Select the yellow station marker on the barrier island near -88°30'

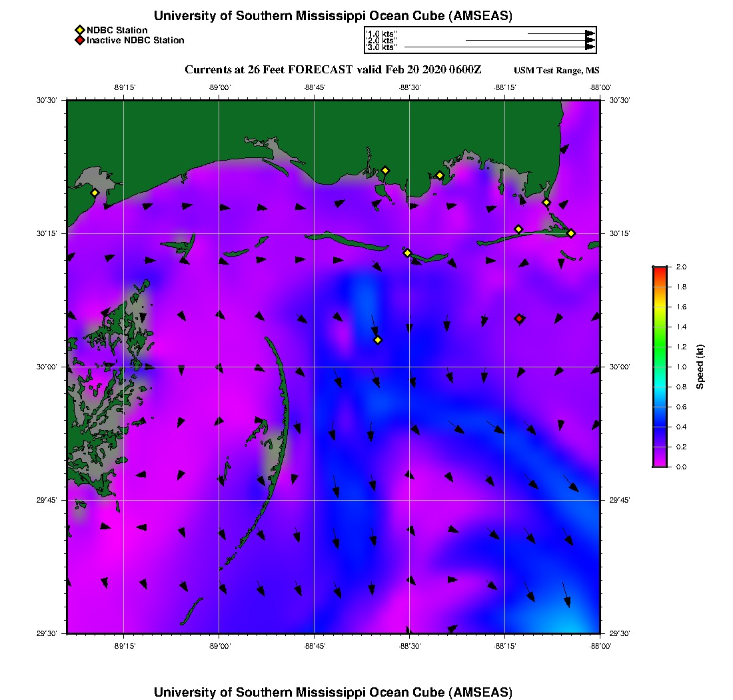point(407,253)
